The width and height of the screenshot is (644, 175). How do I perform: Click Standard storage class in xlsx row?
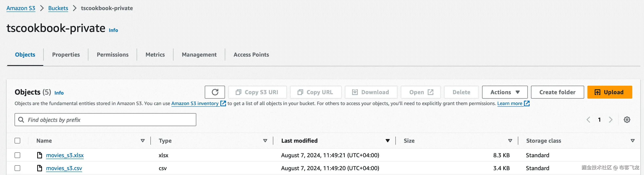tap(537, 155)
